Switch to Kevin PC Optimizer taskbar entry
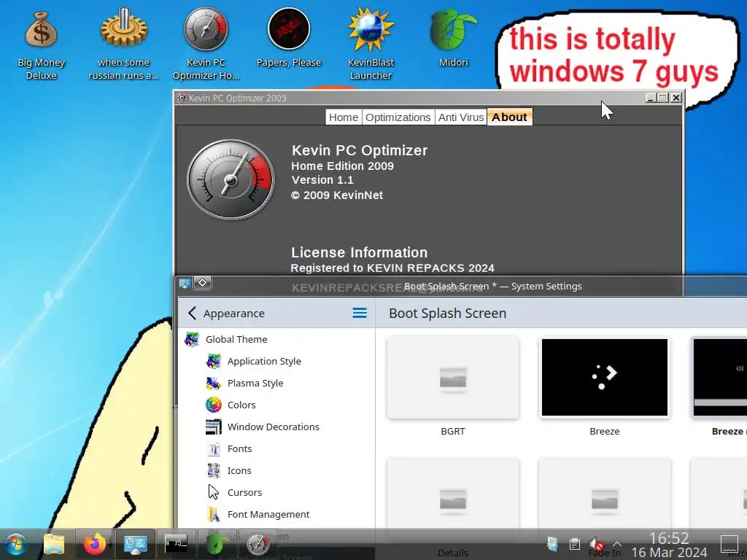 258,544
